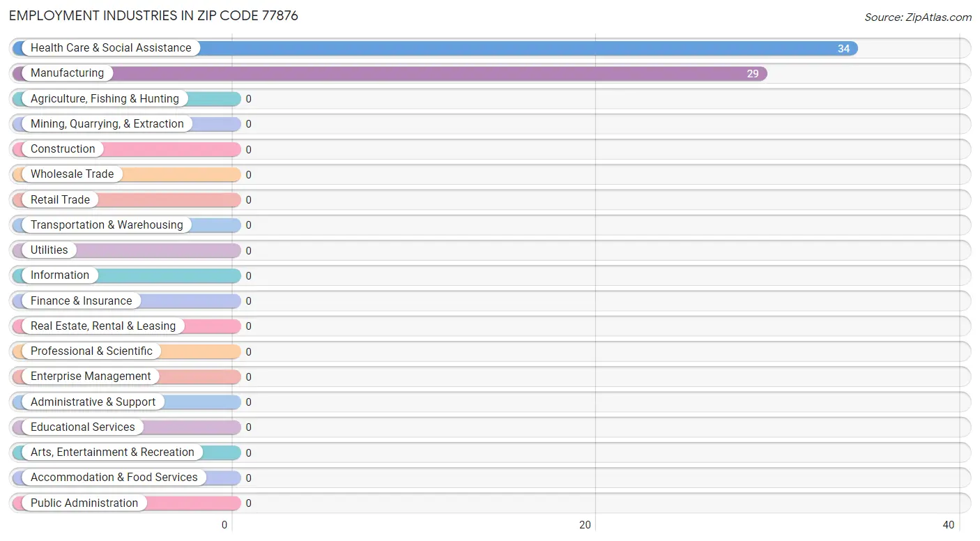Image resolution: width=980 pixels, height=541 pixels.
Task: Click the zero value beside Wholesale Trade bar
Action: 248,175
